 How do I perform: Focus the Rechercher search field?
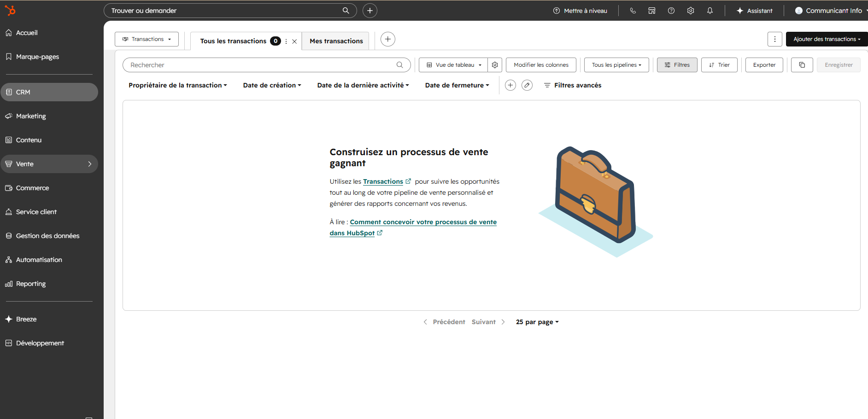266,65
